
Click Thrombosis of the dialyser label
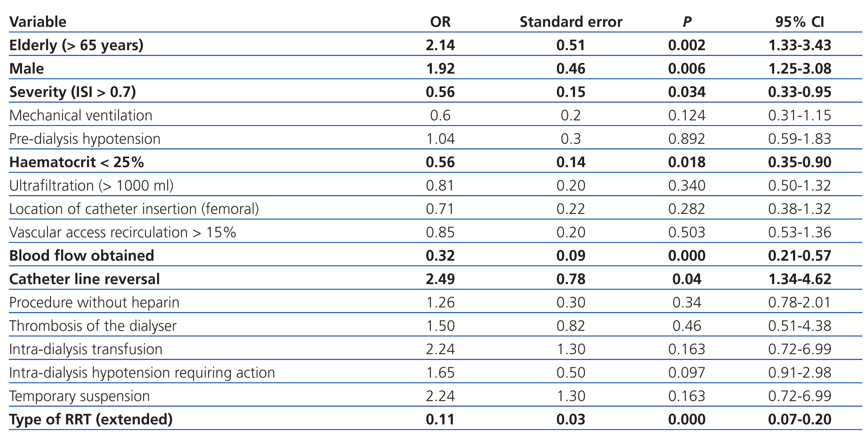[93, 326]
